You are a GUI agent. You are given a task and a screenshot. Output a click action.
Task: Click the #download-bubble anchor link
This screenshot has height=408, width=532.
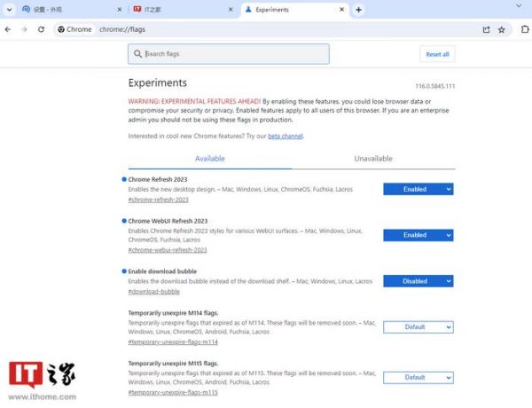153,291
